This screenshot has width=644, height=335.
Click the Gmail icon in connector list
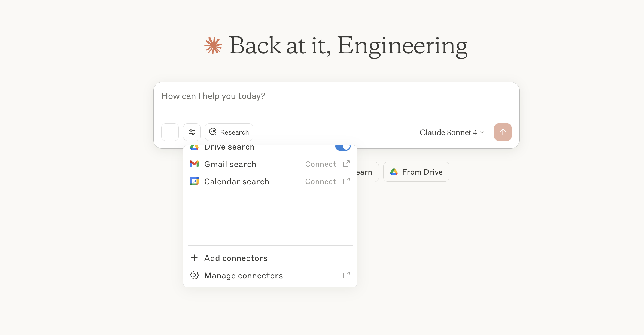point(194,164)
